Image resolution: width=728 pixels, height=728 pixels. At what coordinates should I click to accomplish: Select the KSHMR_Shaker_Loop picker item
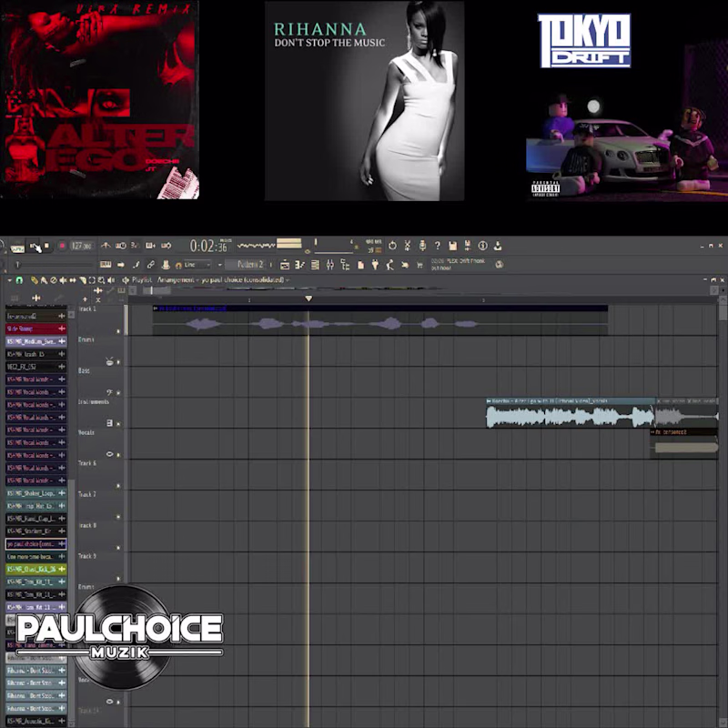click(x=36, y=493)
